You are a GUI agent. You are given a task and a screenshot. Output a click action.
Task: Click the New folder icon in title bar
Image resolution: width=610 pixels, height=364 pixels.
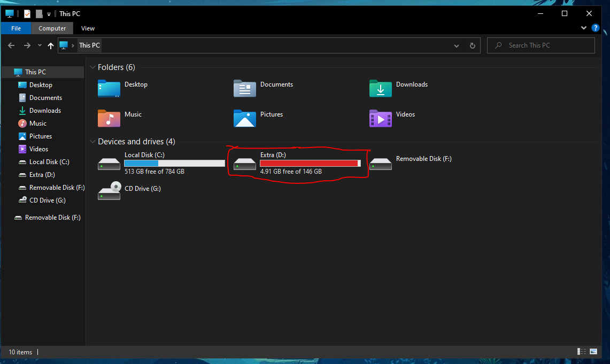point(39,13)
